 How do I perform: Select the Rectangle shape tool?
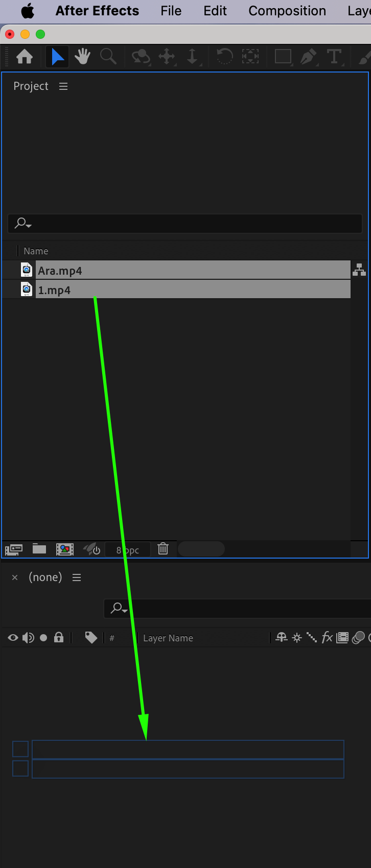pyautogui.click(x=283, y=56)
